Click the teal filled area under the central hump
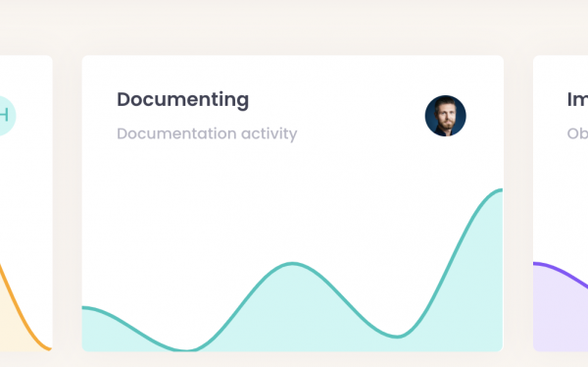Image resolution: width=588 pixels, height=367 pixels. click(x=292, y=312)
